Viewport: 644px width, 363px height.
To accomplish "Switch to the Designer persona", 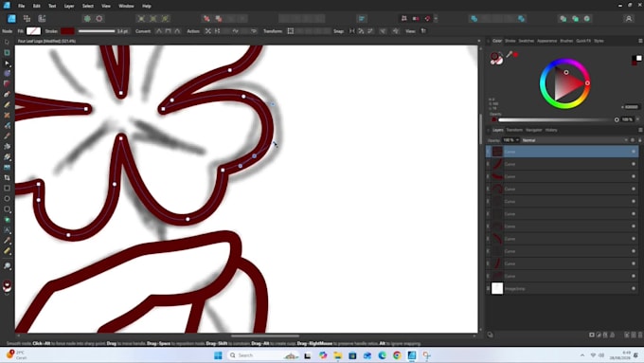I will click(x=11, y=19).
